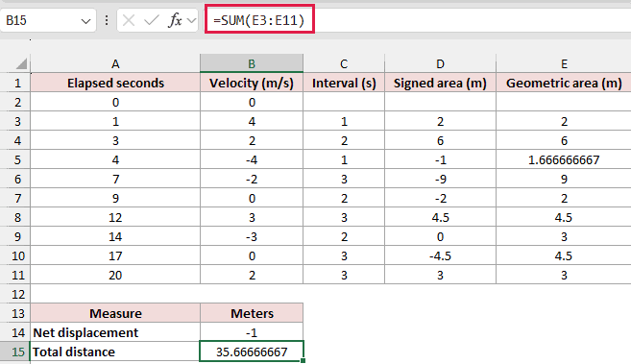This screenshot has width=631, height=364.
Task: Select row 5 header
Action: tap(15, 159)
